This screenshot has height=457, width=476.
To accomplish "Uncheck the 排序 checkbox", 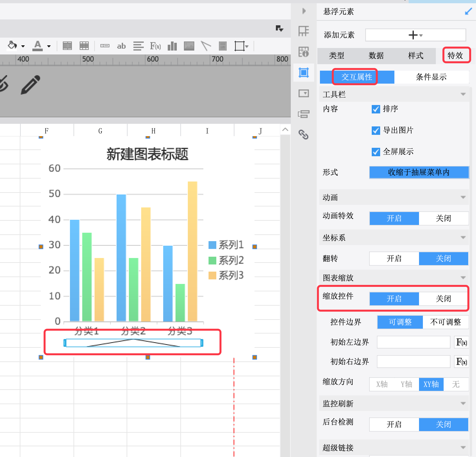I will [x=376, y=109].
